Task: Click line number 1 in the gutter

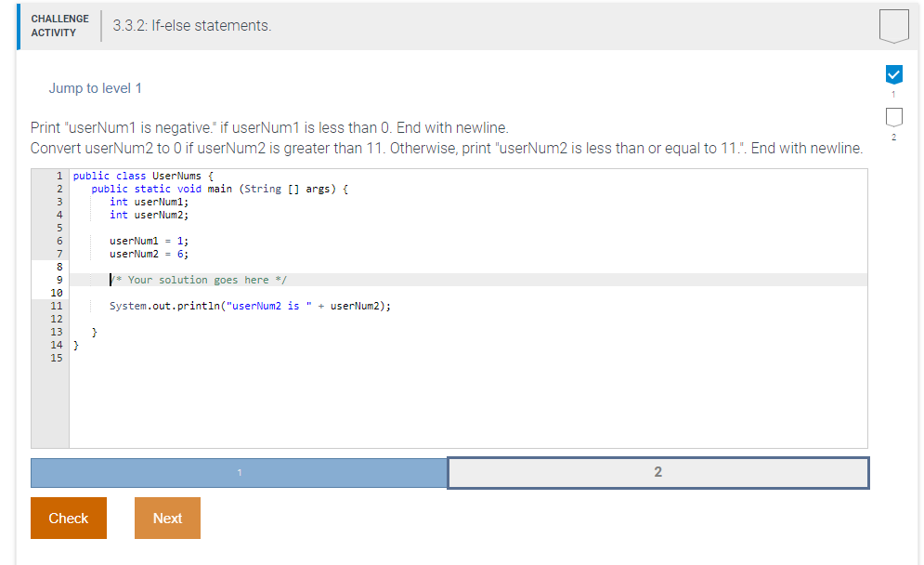Action: tap(59, 176)
